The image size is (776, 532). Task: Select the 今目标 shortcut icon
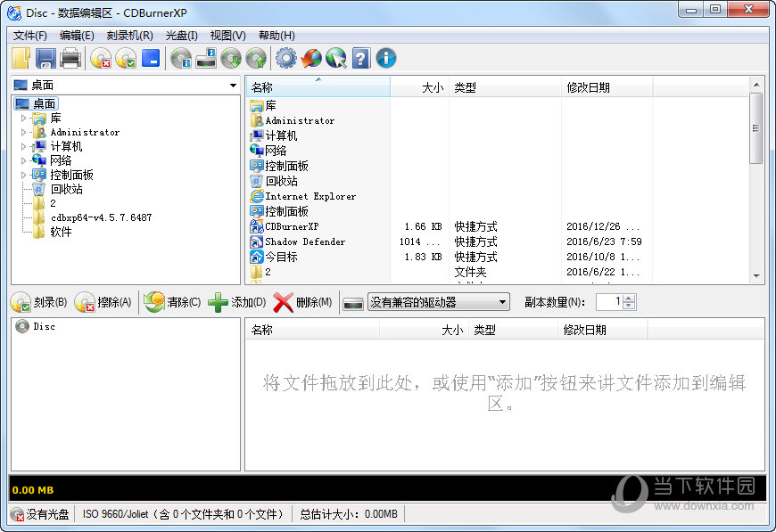(256, 258)
